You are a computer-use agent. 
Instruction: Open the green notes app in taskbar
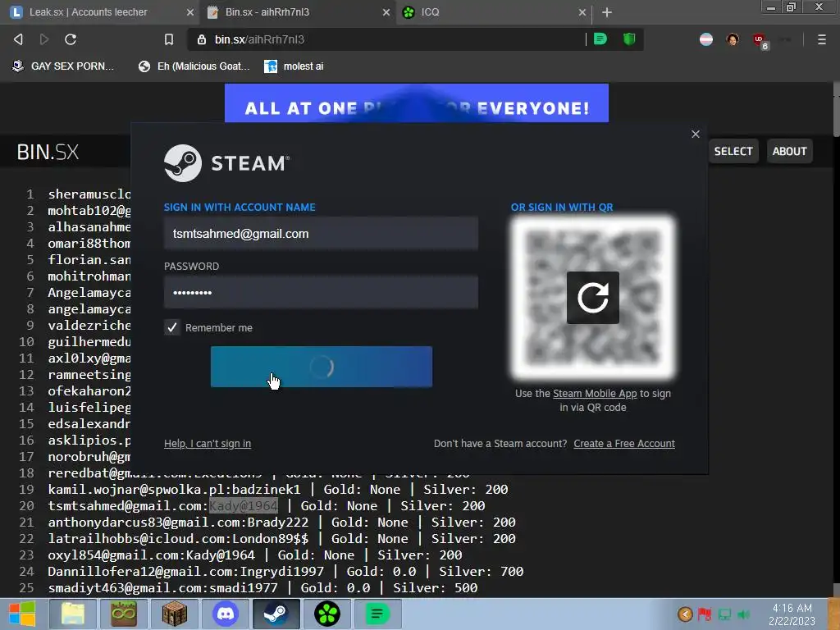pyautogui.click(x=377, y=614)
